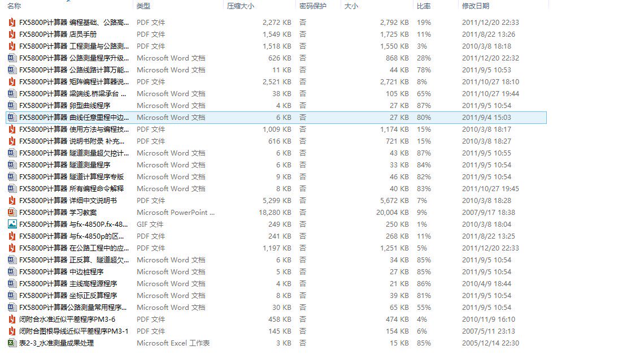Viewport: 644px width, 354px height.
Task: Click the Word icon beside 所有编程命令解释
Action: click(12, 189)
